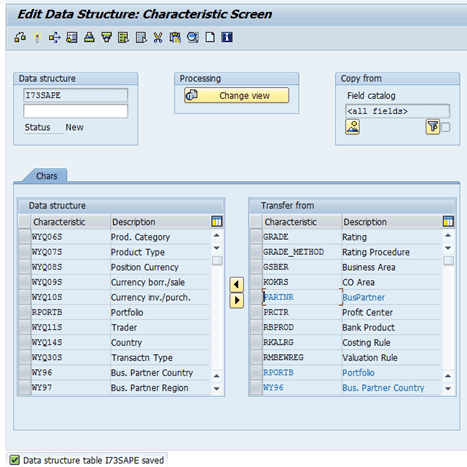Click down arrow at bottom of Transfer from scrollbar
The image size is (467, 467).
448,389
